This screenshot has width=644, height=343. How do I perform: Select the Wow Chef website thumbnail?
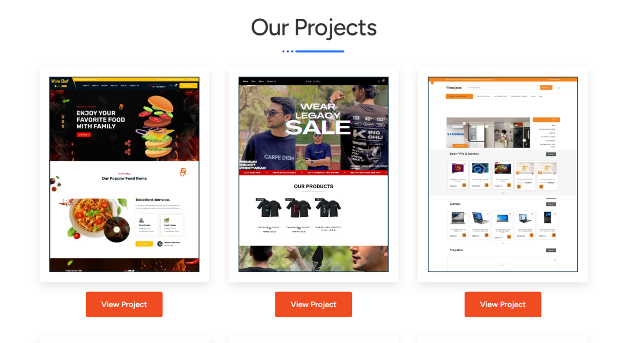click(125, 174)
